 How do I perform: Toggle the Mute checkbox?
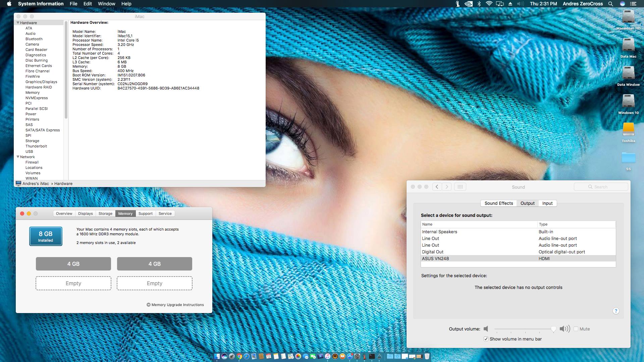(x=576, y=329)
